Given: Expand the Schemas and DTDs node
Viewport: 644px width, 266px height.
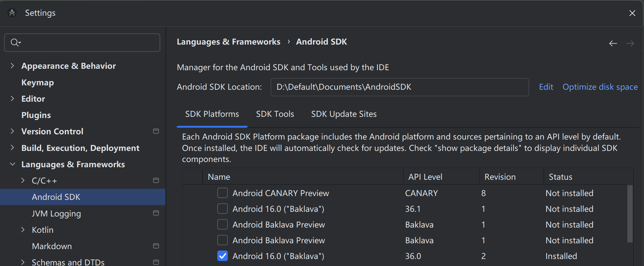Looking at the screenshot, I should [x=23, y=262].
